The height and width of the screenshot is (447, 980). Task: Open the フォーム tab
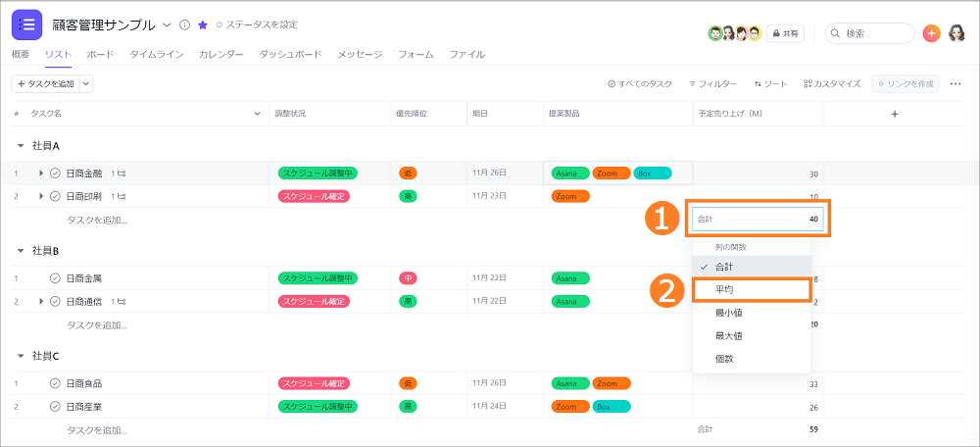[x=416, y=54]
